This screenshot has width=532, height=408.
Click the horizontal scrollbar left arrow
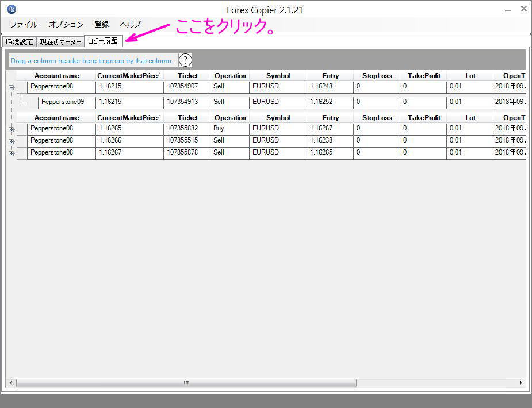tap(10, 383)
